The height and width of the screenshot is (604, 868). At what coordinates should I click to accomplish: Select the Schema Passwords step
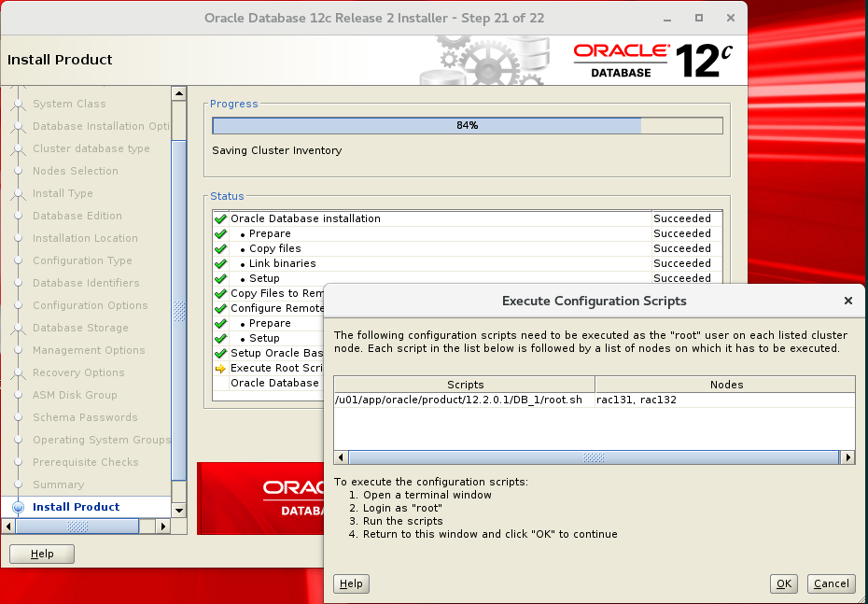point(85,417)
